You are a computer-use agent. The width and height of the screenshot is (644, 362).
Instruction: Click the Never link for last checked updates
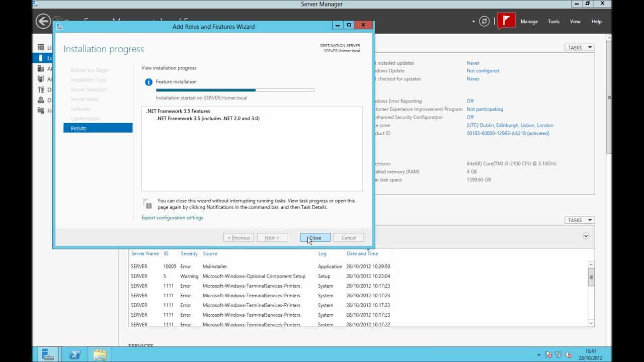click(473, 79)
